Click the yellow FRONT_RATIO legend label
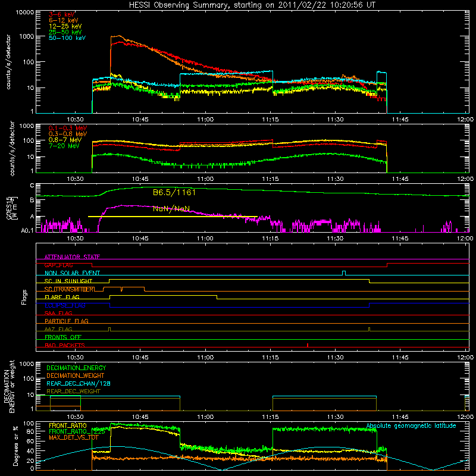Screen dimensions: 476x476 [x=68, y=425]
